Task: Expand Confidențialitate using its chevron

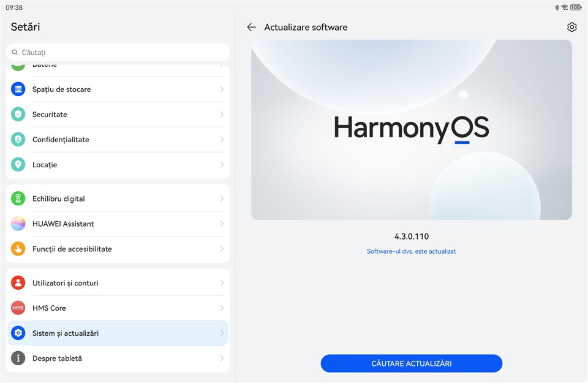Action: coord(222,140)
